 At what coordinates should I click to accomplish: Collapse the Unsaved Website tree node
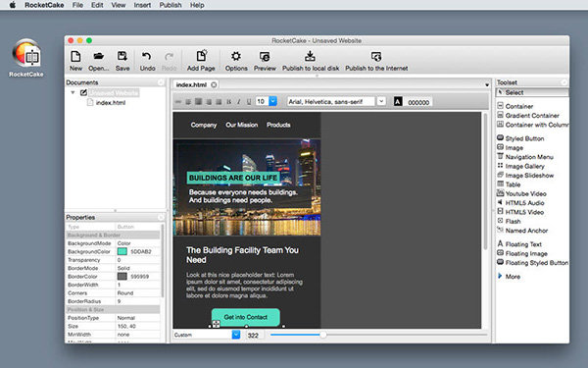point(73,92)
